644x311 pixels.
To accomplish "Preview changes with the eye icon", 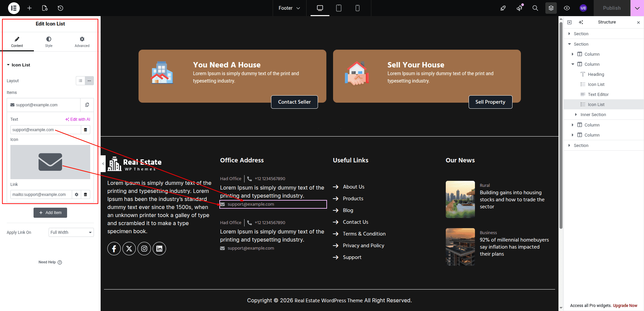I will click(x=567, y=8).
